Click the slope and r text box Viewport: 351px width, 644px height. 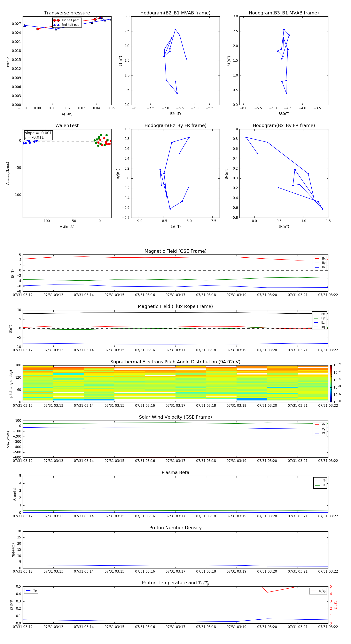pos(38,135)
